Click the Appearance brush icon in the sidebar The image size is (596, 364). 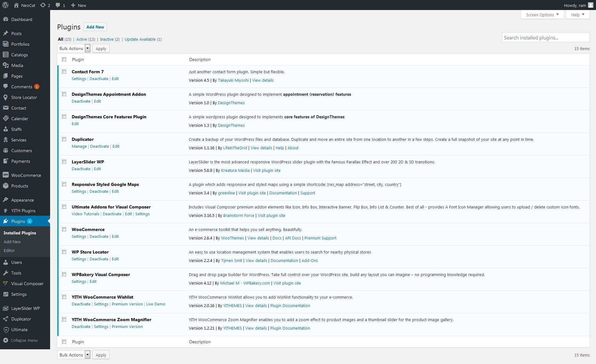(x=5, y=200)
